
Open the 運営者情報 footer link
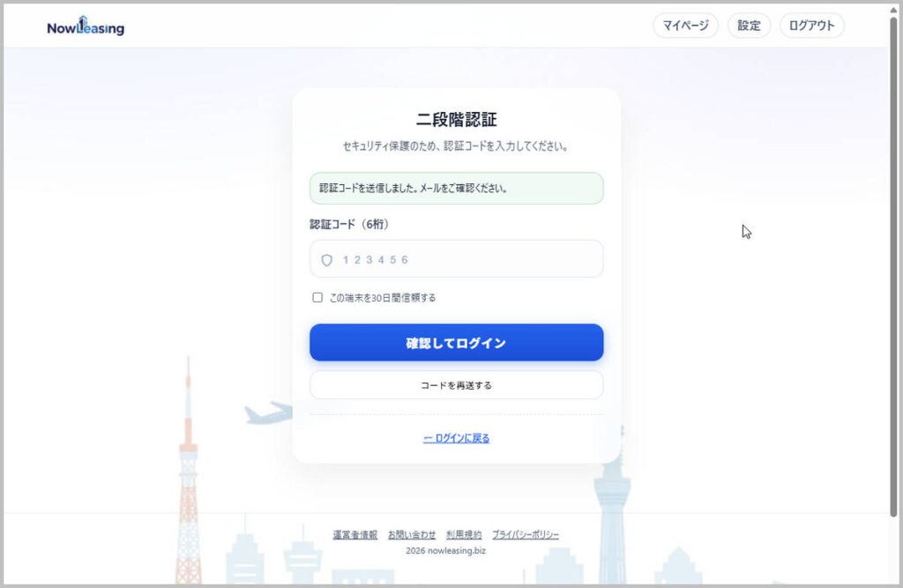pyautogui.click(x=356, y=534)
